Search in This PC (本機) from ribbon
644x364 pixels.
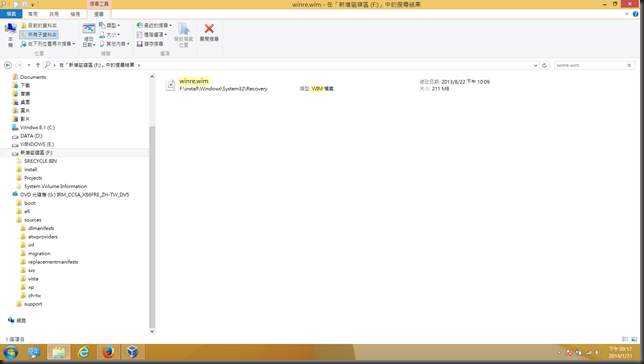[x=10, y=35]
